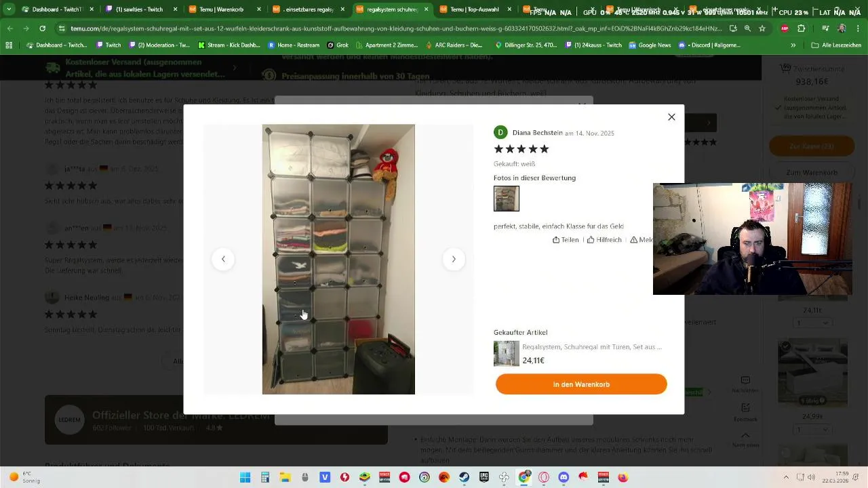Image resolution: width=868 pixels, height=488 pixels.
Task: Switch to Temu | Top-Auswahl tab
Action: tap(475, 9)
